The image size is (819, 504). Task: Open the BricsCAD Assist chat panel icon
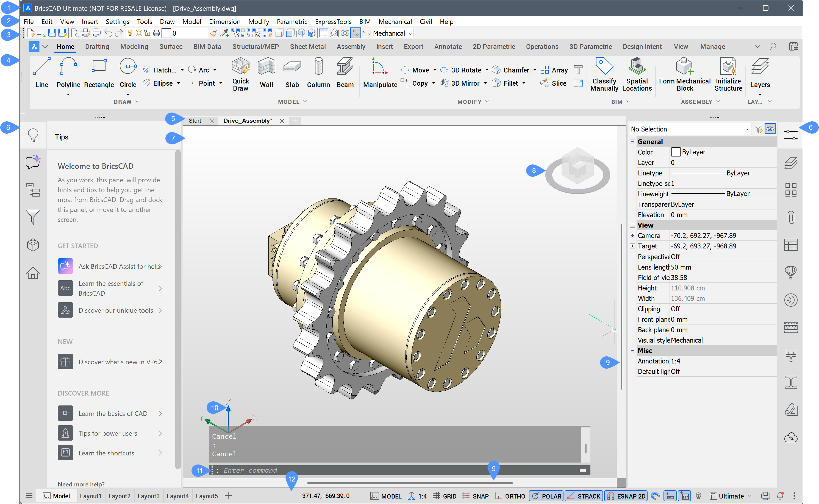[33, 162]
